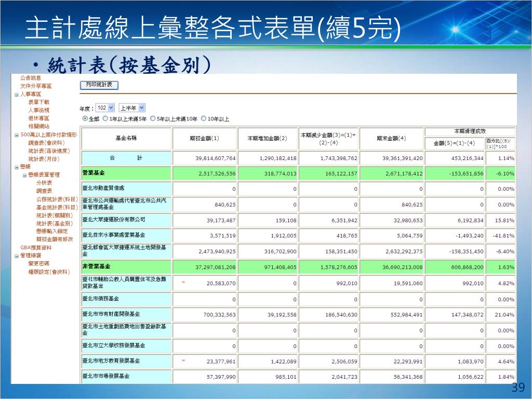
Task: Click the 本期清理成效 header cell
Action: (x=470, y=131)
